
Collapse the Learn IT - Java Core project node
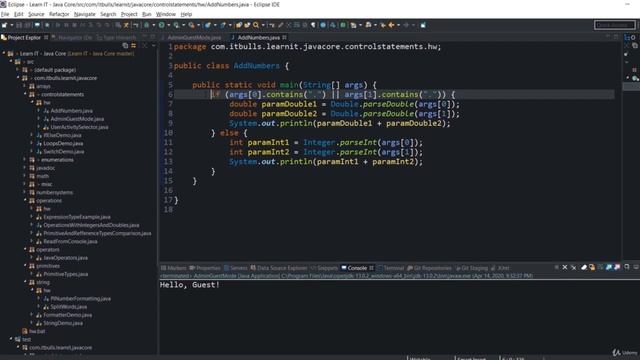(4, 53)
